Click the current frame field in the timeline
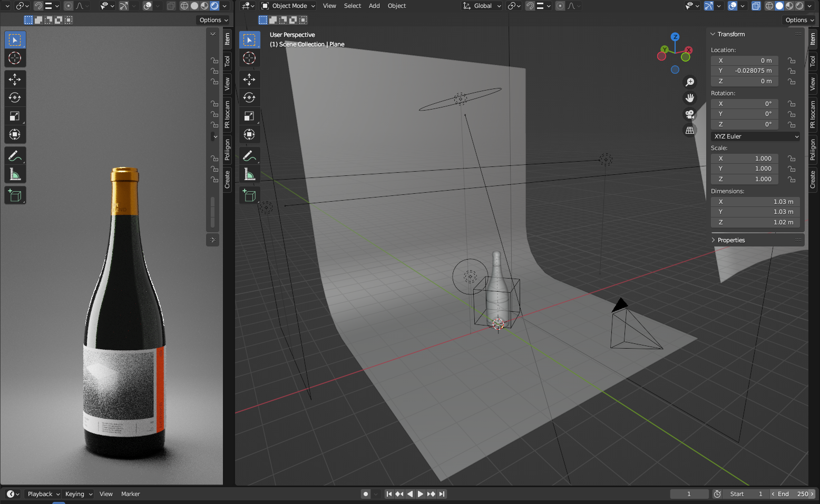 pos(689,494)
